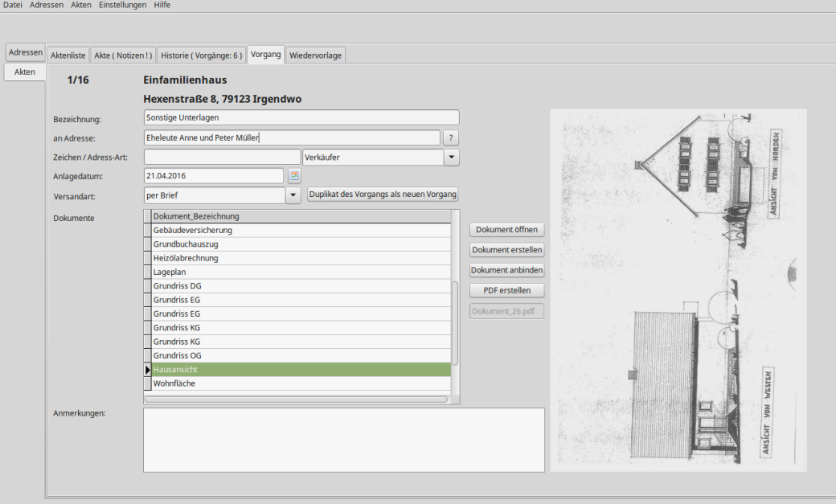836x504 pixels.
Task: Click the question mark address lookup button
Action: (452, 138)
